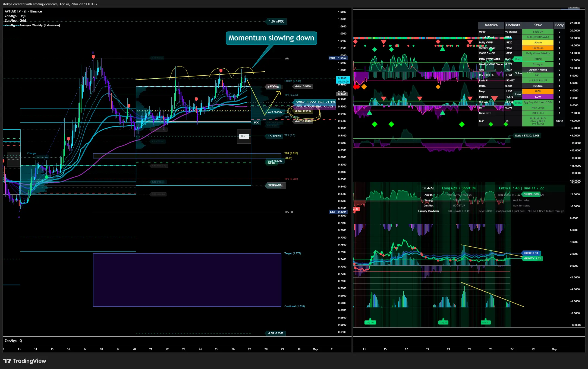Click the High 1.0169 price tag
Screen dimensions: 588x369
[x=338, y=58]
